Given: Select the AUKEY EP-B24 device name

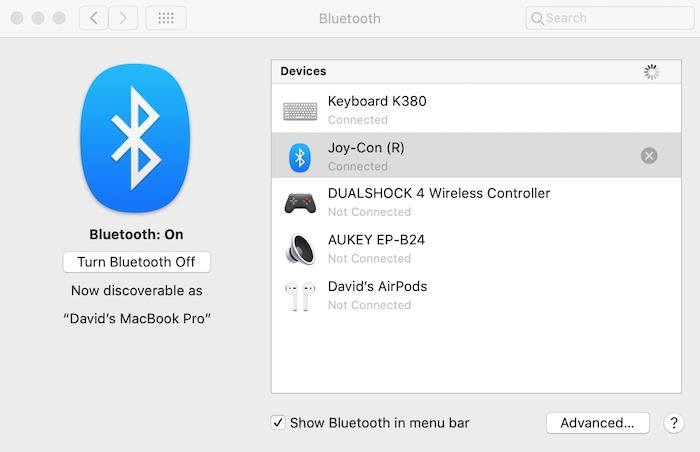Looking at the screenshot, I should click(376, 240).
